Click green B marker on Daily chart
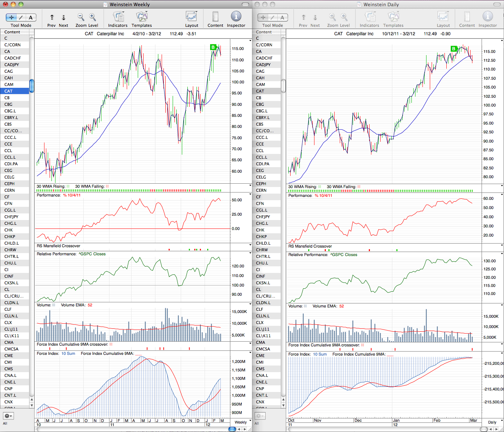The height and width of the screenshot is (432, 504). (x=454, y=48)
